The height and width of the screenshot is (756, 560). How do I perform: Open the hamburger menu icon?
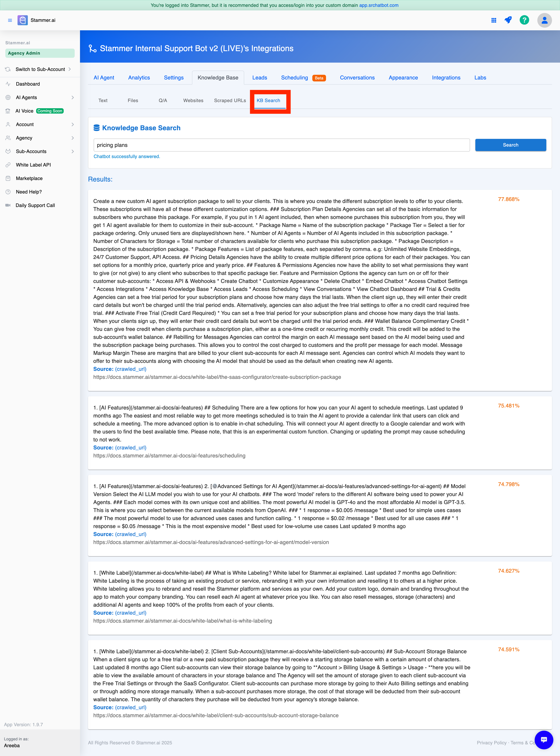tap(10, 20)
